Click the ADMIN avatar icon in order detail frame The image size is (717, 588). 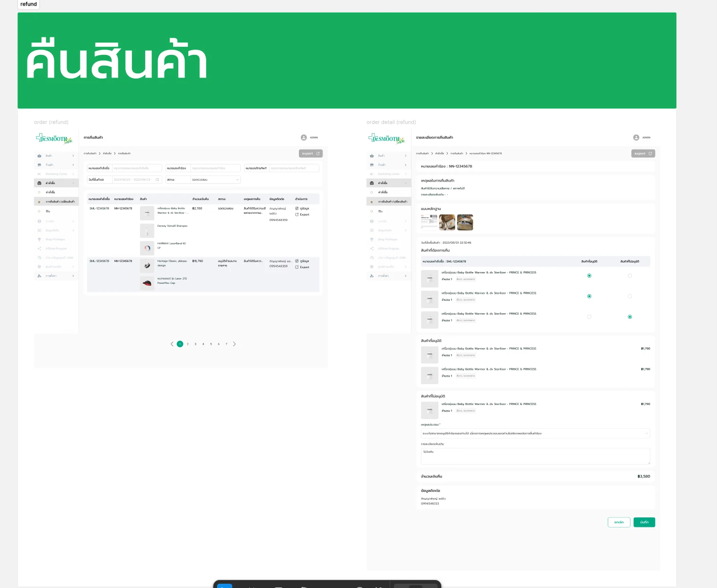636,138
